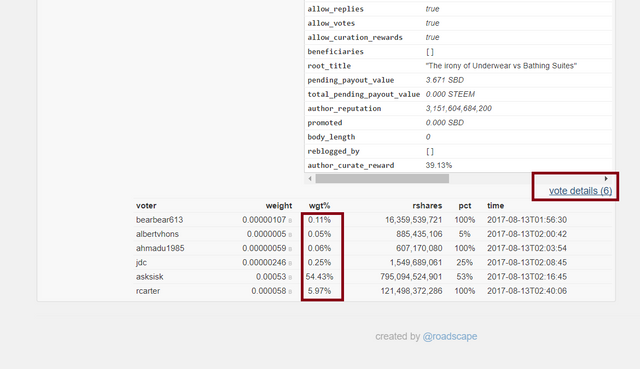Click the 54.43% wgt value for asksisk

(319, 277)
